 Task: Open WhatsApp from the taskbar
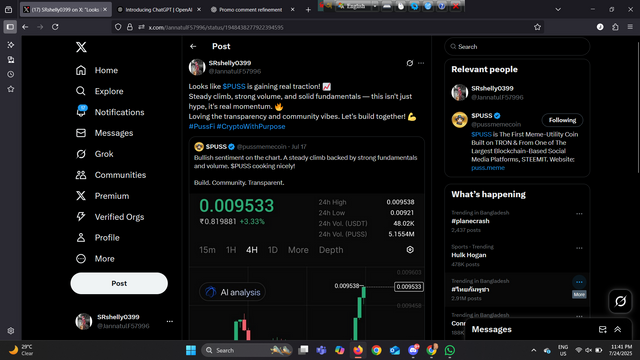(450, 350)
